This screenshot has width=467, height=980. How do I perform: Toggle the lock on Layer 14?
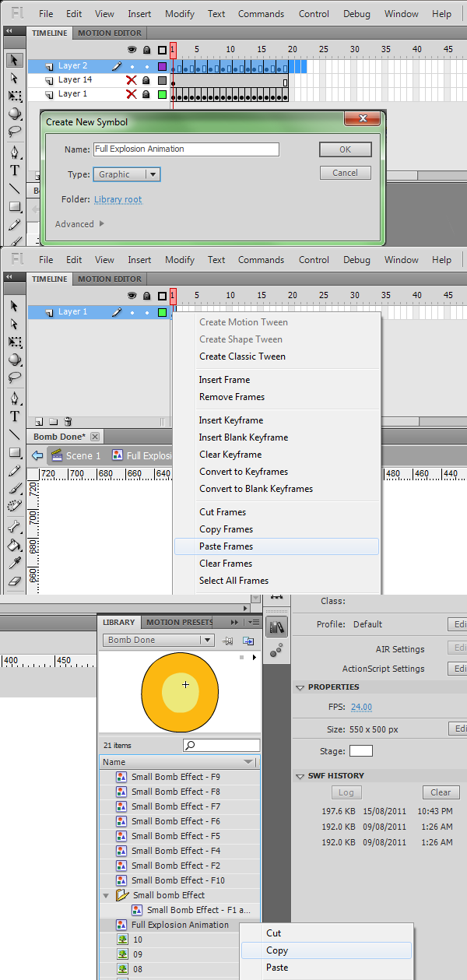(146, 80)
